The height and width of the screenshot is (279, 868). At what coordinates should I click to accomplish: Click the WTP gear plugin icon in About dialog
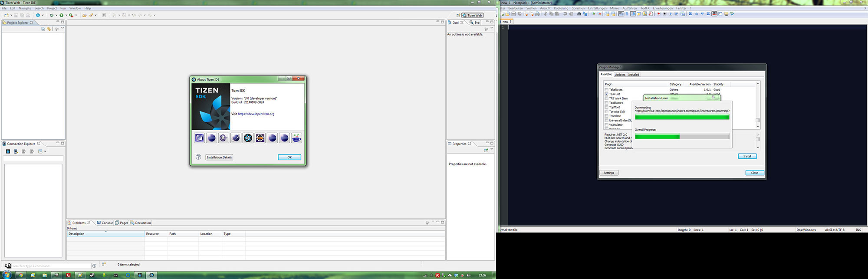coord(260,138)
